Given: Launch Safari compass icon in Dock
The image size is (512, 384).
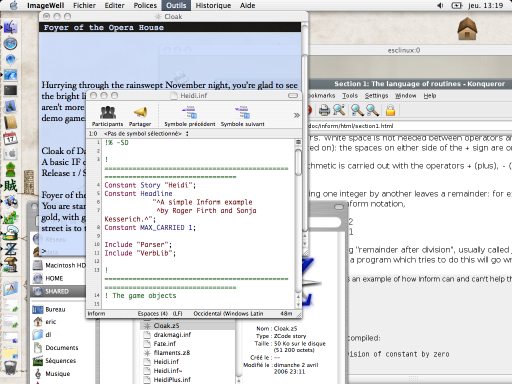Looking at the screenshot, I should point(10,44).
